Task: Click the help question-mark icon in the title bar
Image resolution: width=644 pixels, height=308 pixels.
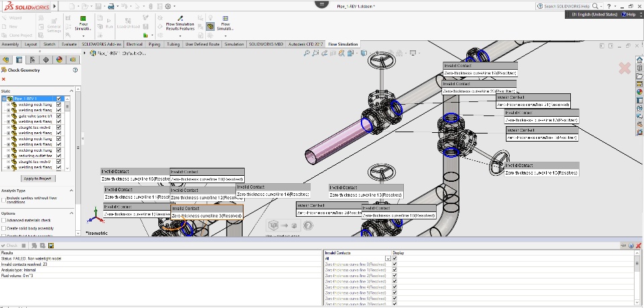Action: coord(608,6)
